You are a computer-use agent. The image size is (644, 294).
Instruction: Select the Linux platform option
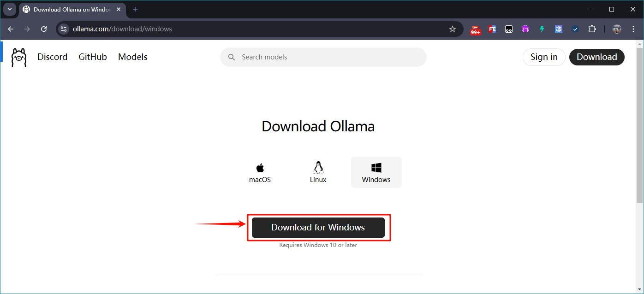tap(318, 172)
